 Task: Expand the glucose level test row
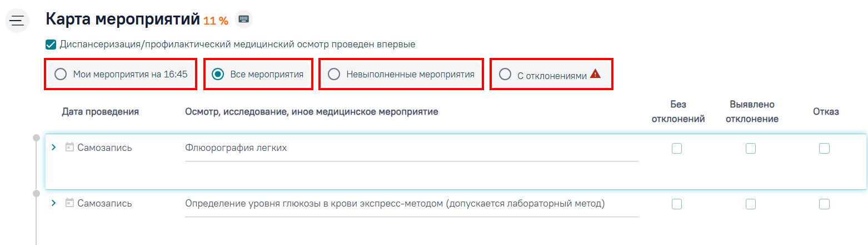(54, 203)
